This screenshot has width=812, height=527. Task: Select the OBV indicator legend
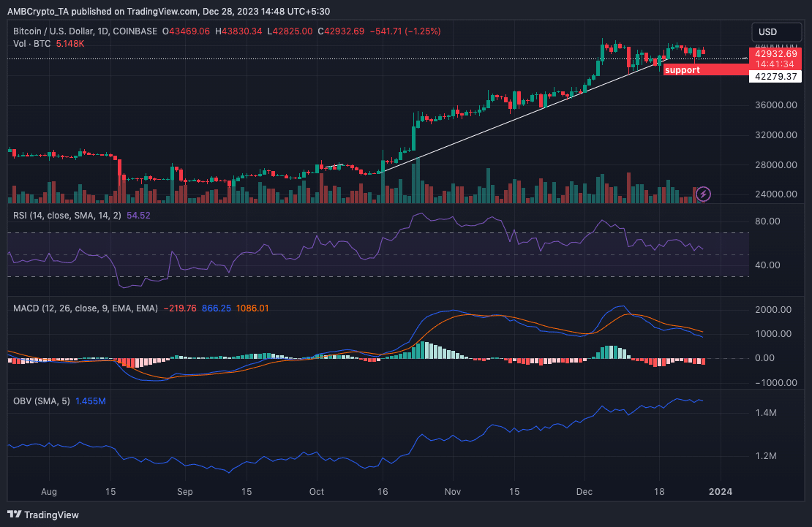tap(45, 401)
